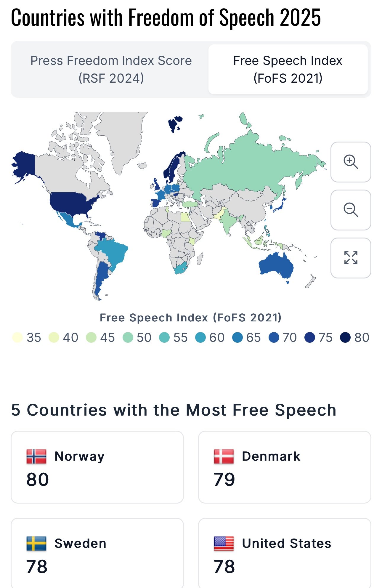
Task: Click the map zoom in icon
Action: tap(351, 162)
